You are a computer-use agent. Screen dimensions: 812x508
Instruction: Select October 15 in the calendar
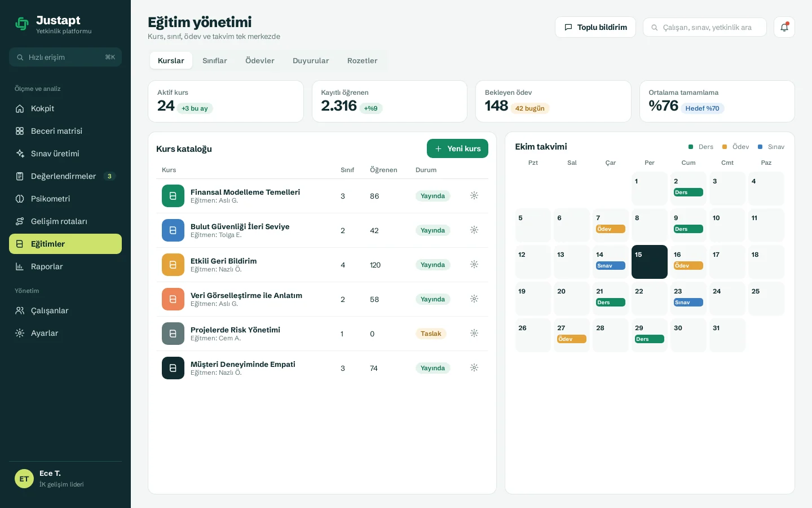click(x=650, y=262)
